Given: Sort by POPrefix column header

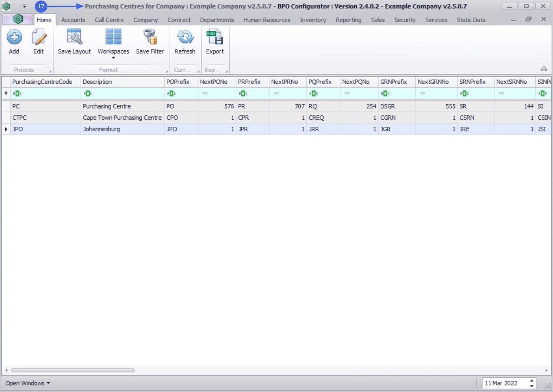Looking at the screenshot, I should point(181,82).
